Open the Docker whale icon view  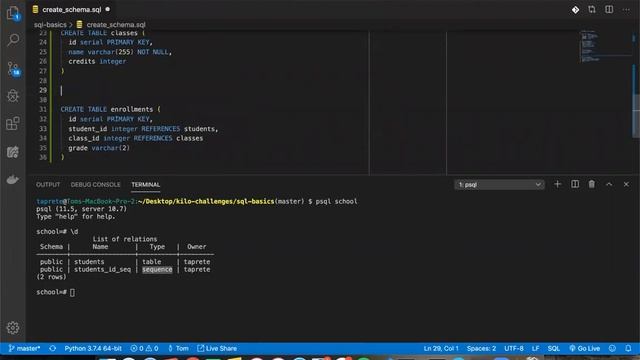13,179
